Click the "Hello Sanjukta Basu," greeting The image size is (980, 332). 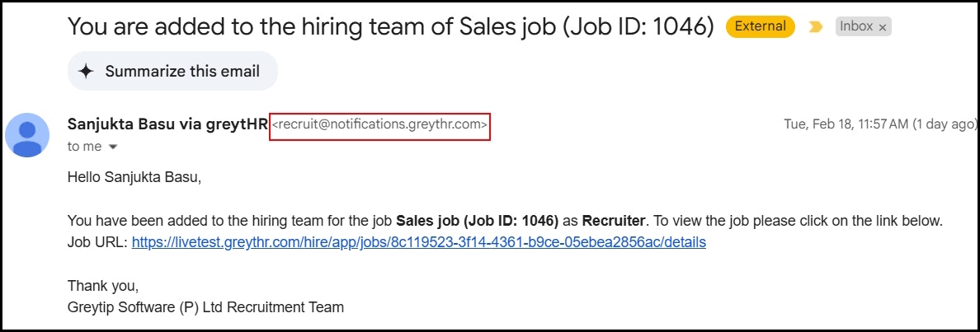click(x=134, y=178)
